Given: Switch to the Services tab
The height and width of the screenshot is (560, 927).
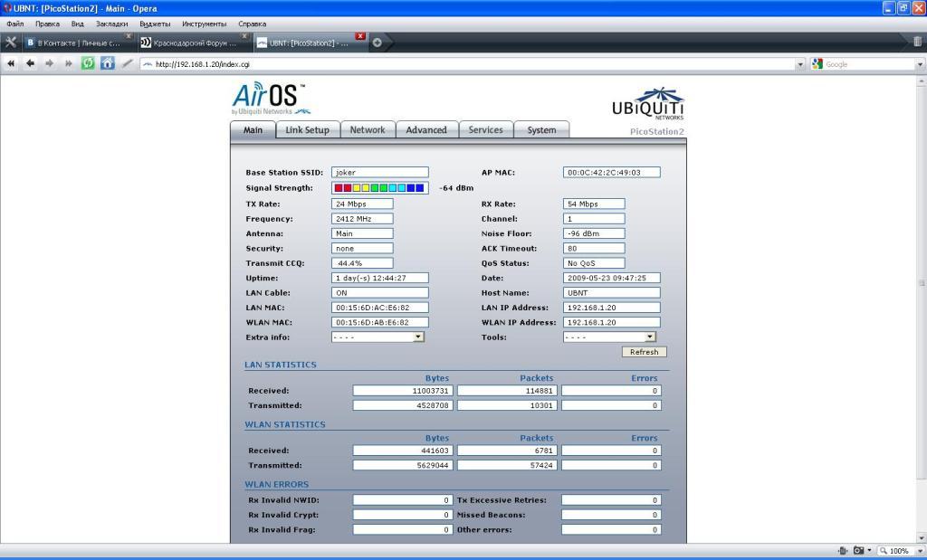Looking at the screenshot, I should click(485, 130).
